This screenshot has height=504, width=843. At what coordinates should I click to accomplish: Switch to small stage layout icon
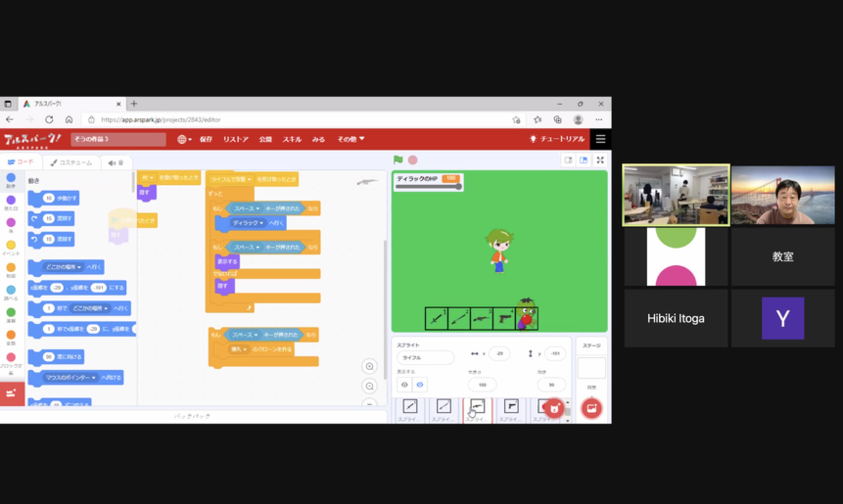568,160
